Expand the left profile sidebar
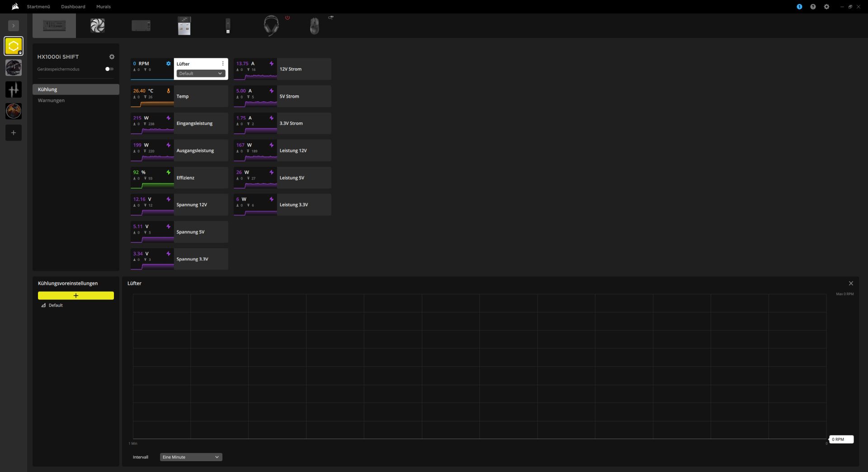 point(14,26)
